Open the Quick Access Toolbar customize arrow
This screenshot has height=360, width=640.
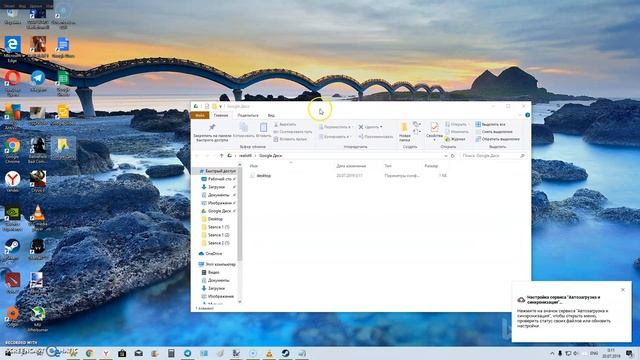click(x=220, y=106)
